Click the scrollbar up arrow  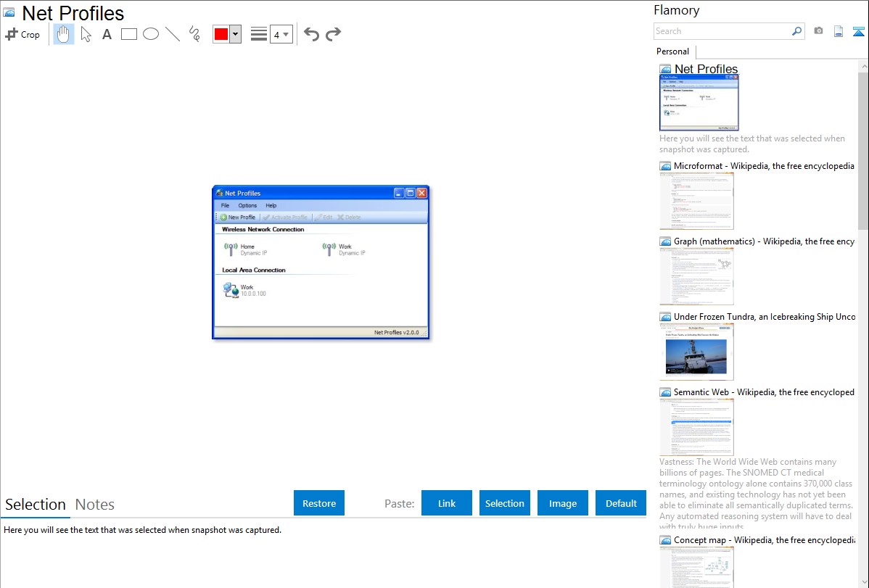[863, 67]
